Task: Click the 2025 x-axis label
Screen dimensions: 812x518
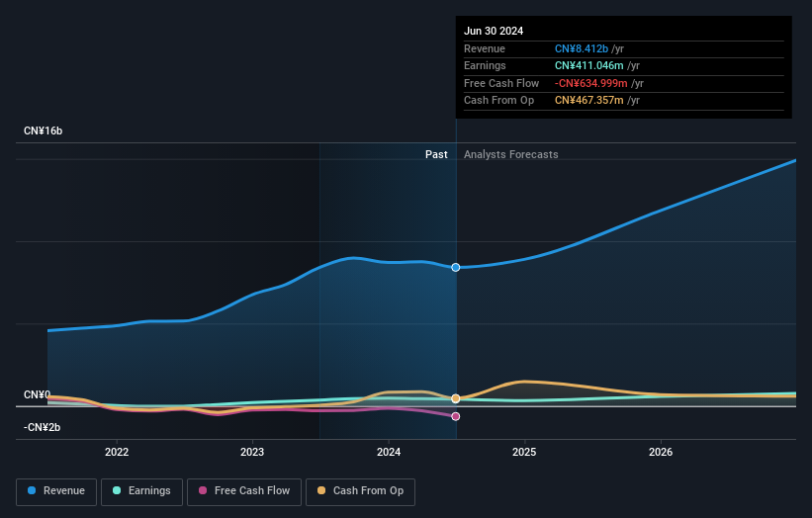Action: (x=524, y=452)
